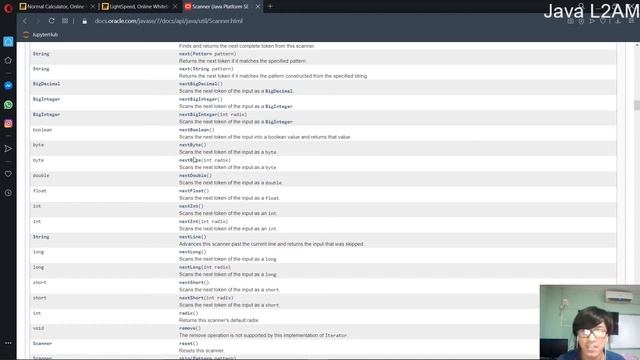Open the nextInt(int radix) method link

(203, 222)
